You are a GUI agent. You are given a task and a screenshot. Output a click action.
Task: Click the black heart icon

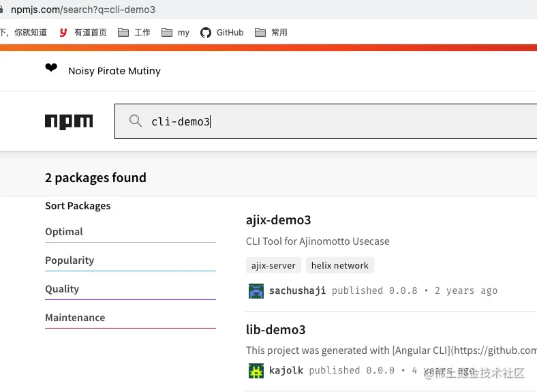pyautogui.click(x=51, y=67)
